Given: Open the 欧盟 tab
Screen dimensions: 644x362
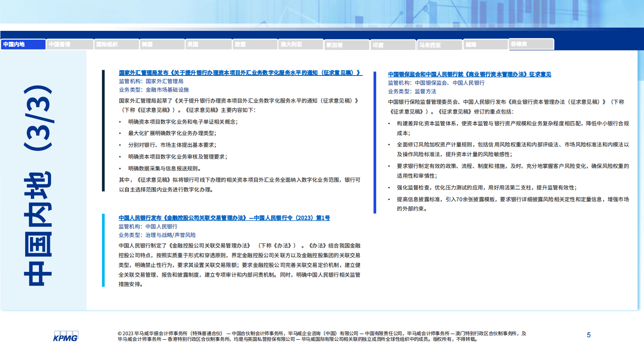Looking at the screenshot, I should pos(255,44).
